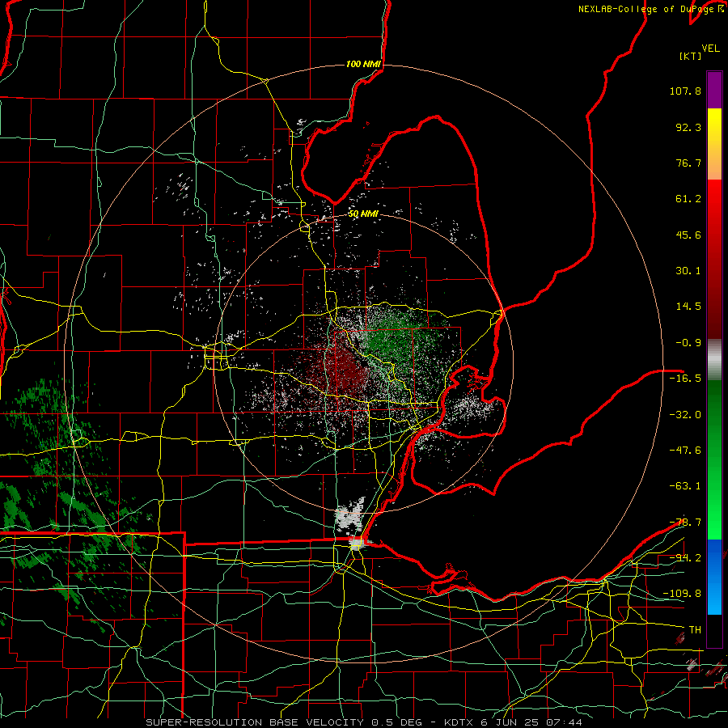Select the 107.8 scale value
The image size is (728, 728).
(685, 91)
